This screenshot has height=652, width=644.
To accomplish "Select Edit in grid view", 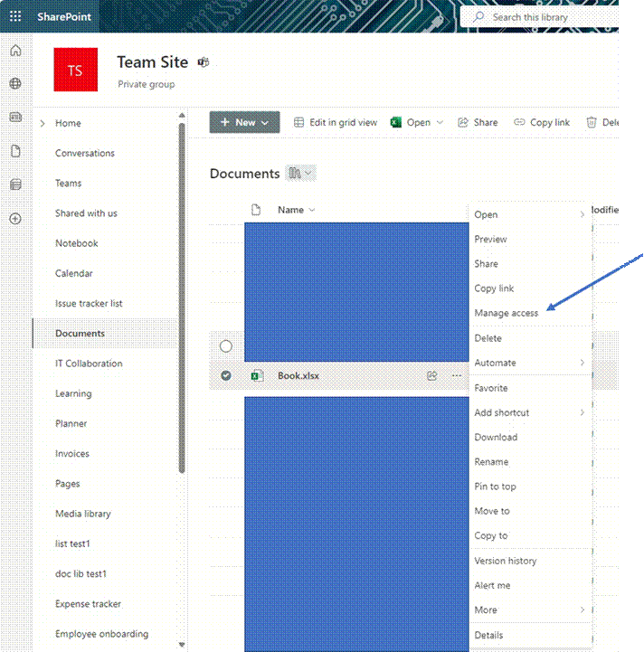I will 336,122.
